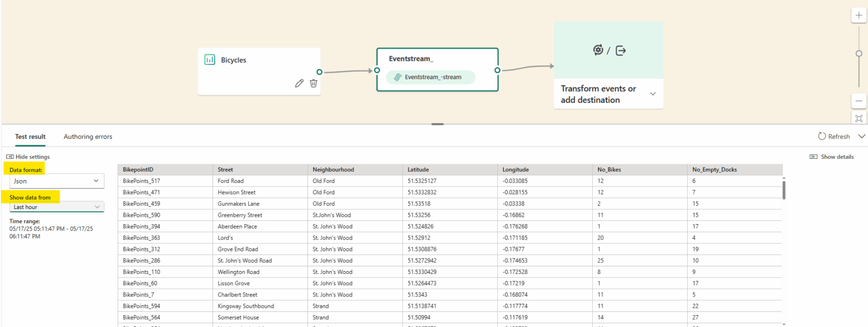Click Eventstream node input connector dot
The height and width of the screenshot is (327, 868).
point(377,71)
